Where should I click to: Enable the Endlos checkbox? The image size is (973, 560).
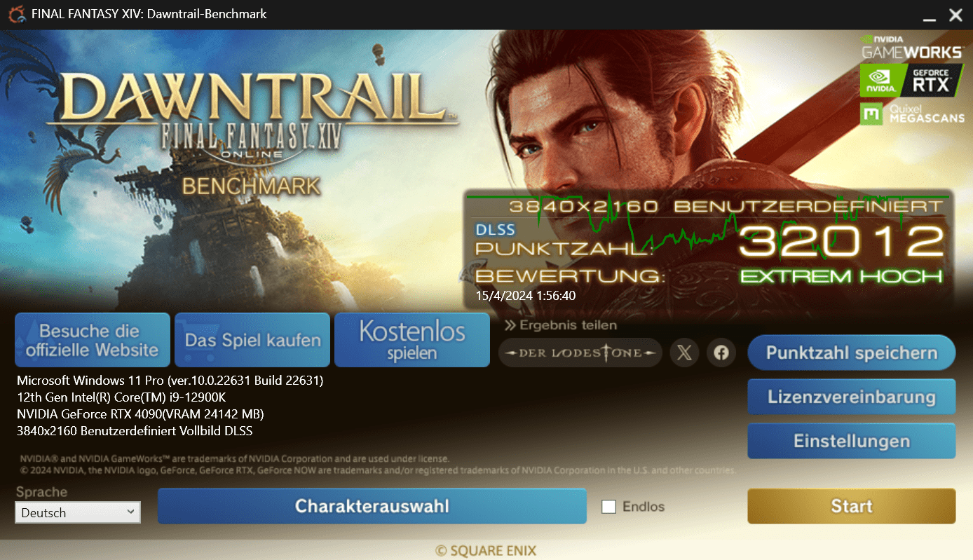point(608,506)
